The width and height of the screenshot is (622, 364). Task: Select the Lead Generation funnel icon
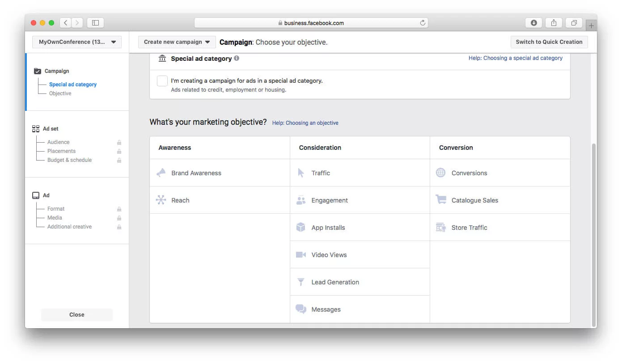pos(300,282)
